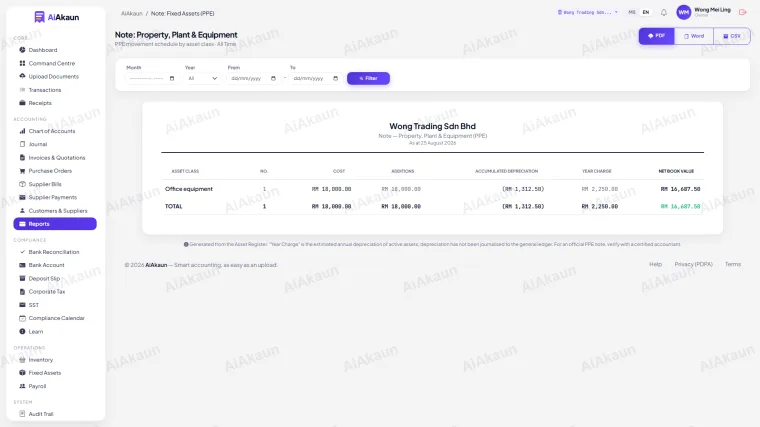The height and width of the screenshot is (427, 760).
Task: Open Chart of Accounts bar-chart icon
Action: [x=22, y=131]
